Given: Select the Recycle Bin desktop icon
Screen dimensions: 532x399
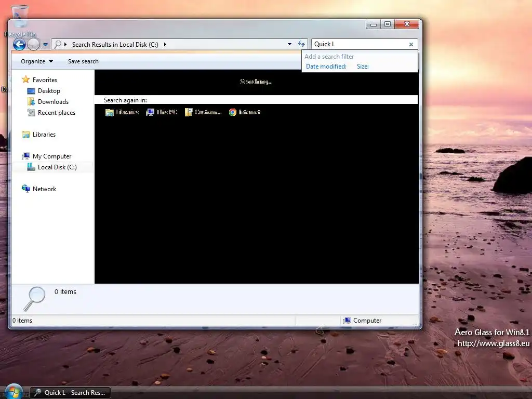Looking at the screenshot, I should coord(20,21).
